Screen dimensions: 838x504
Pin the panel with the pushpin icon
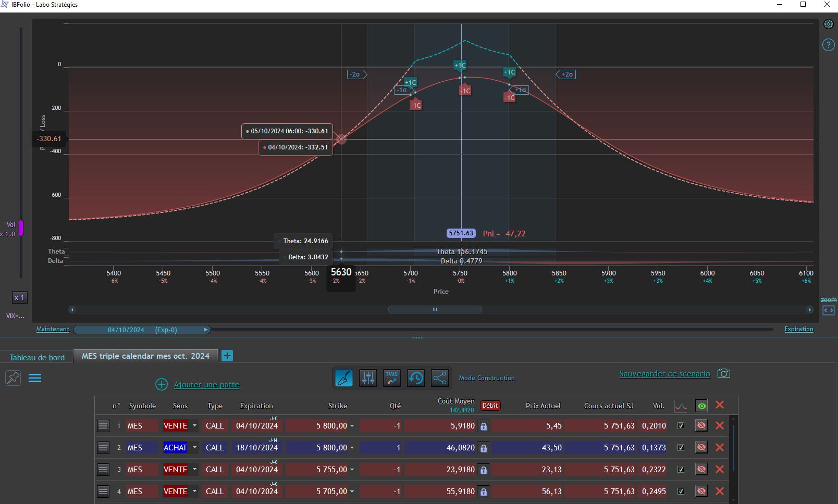click(13, 378)
